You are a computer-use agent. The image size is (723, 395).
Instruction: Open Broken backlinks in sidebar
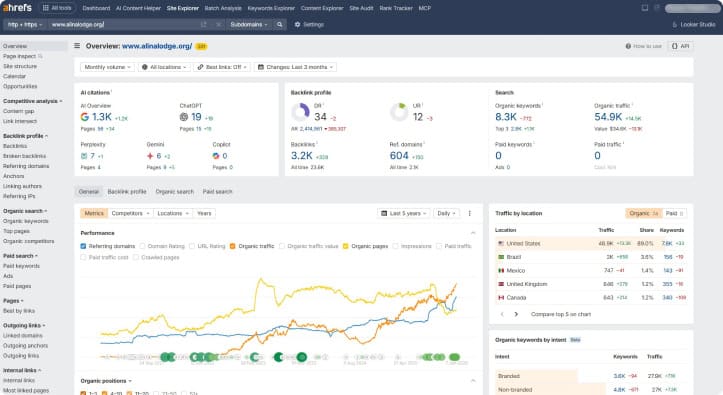click(x=24, y=156)
